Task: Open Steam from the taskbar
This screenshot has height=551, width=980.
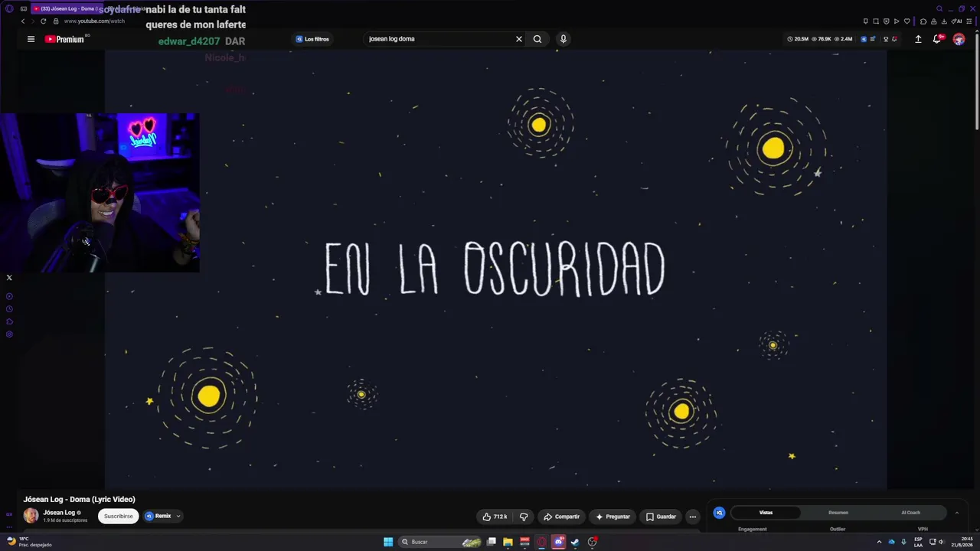Action: pos(575,542)
